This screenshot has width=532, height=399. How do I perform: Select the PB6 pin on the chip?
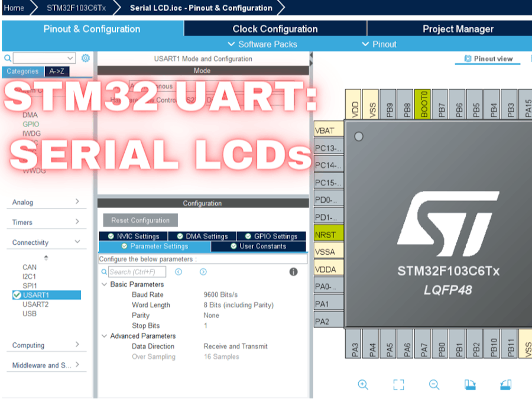(x=458, y=104)
